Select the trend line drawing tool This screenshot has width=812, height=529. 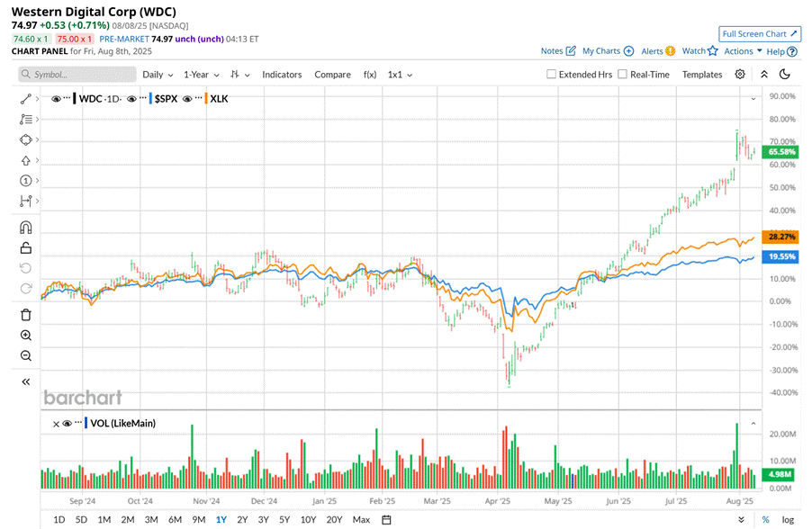[26, 99]
